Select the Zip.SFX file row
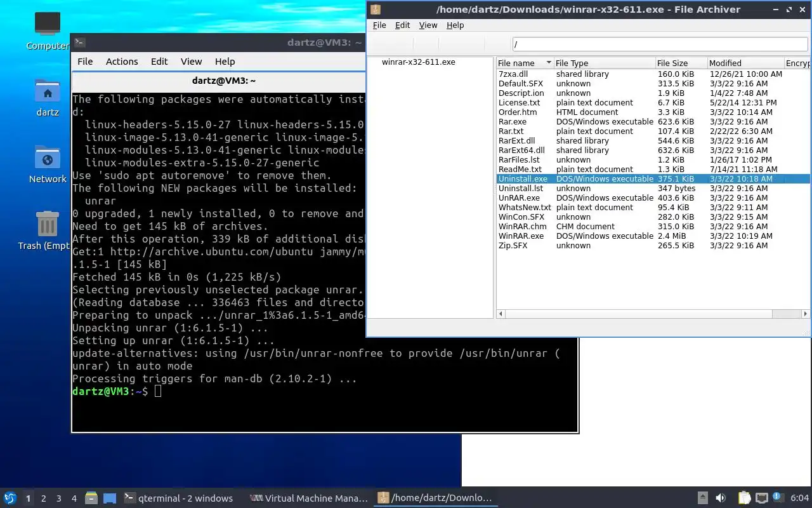 pyautogui.click(x=653, y=246)
